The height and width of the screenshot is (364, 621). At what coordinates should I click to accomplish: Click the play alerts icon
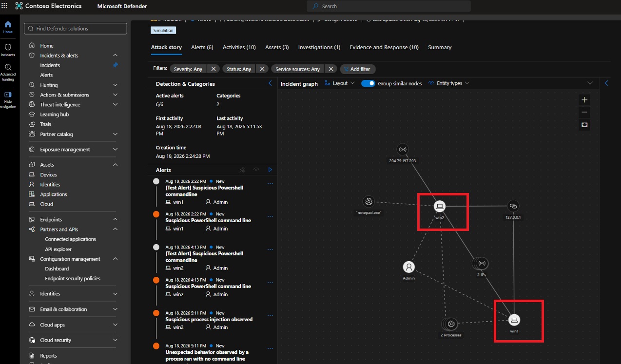pyautogui.click(x=271, y=170)
